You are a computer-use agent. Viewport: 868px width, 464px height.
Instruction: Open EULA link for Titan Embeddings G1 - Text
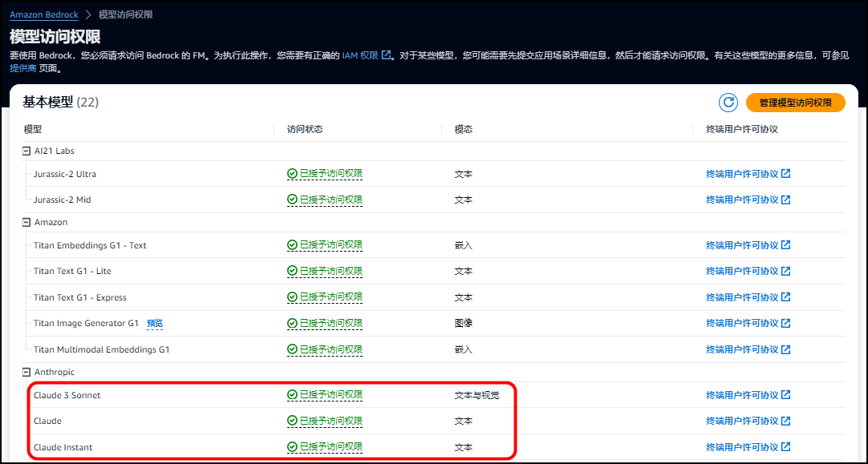[x=748, y=245]
